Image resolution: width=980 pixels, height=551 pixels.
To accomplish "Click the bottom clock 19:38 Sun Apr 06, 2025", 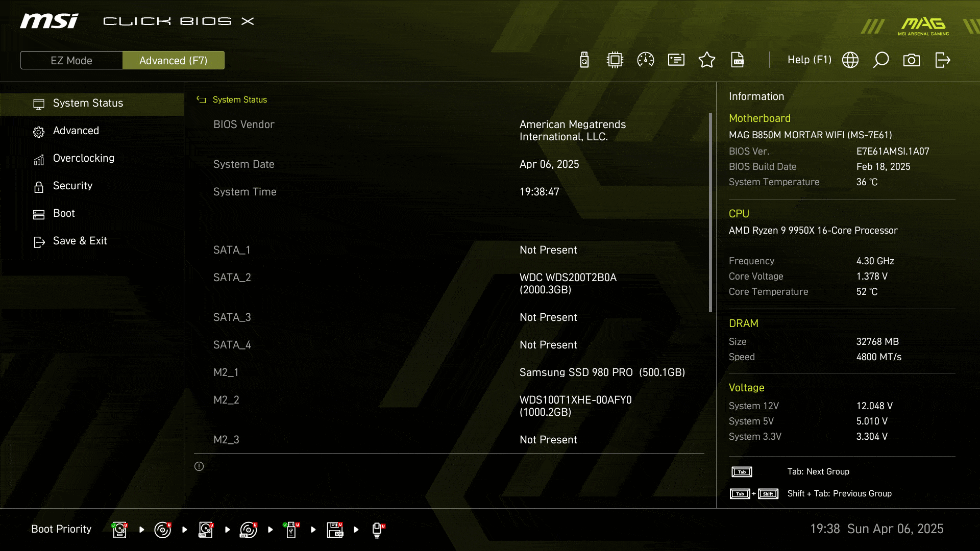I will [x=876, y=529].
